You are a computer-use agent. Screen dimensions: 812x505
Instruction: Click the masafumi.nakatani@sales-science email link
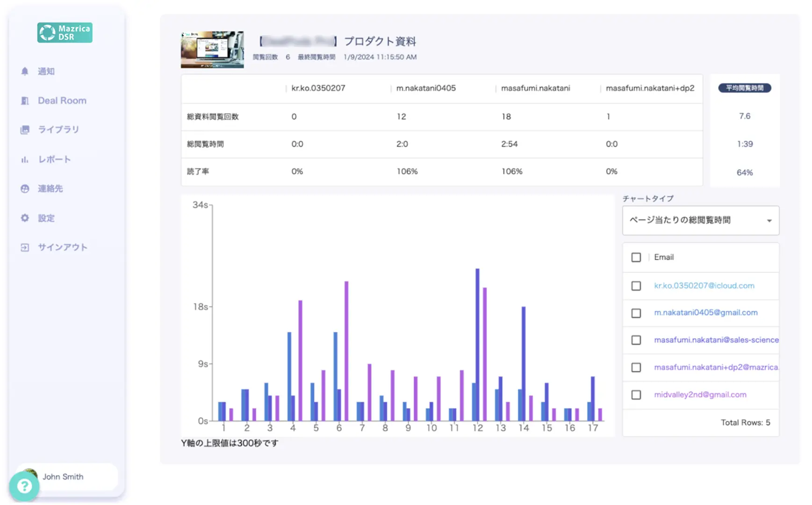(x=716, y=340)
